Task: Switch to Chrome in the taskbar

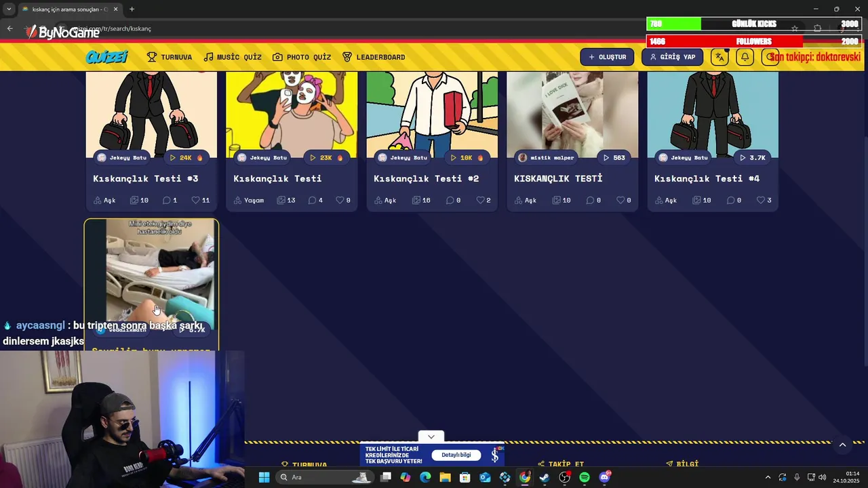Action: point(525,477)
